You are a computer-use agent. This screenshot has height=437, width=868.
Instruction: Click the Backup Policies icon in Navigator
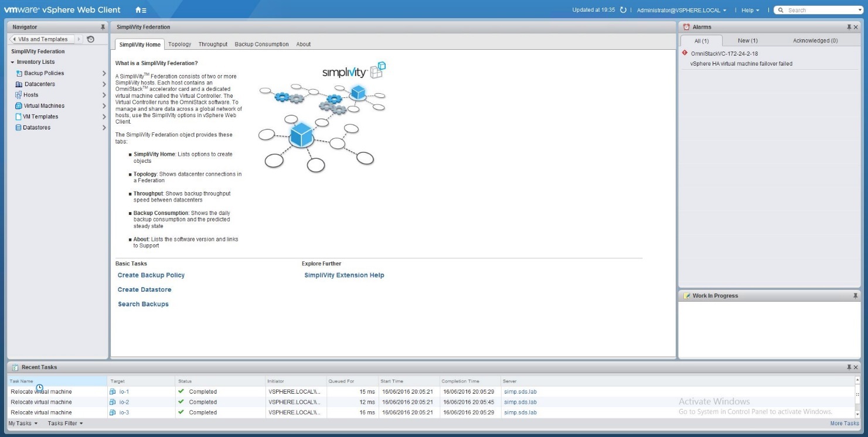click(19, 73)
